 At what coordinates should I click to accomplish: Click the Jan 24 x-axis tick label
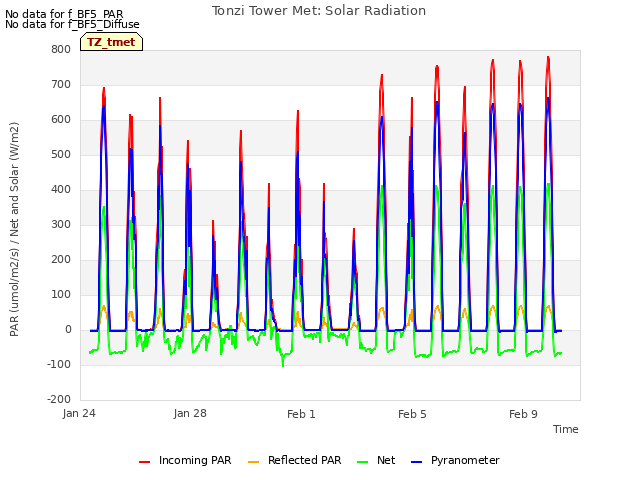[79, 413]
